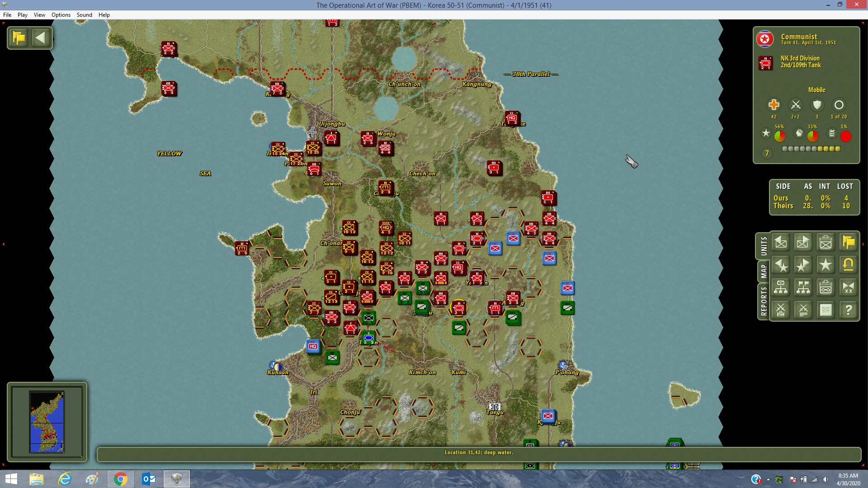This screenshot has width=868, height=488.
Task: Go to previous formation (left arrow star)
Action: tap(781, 265)
